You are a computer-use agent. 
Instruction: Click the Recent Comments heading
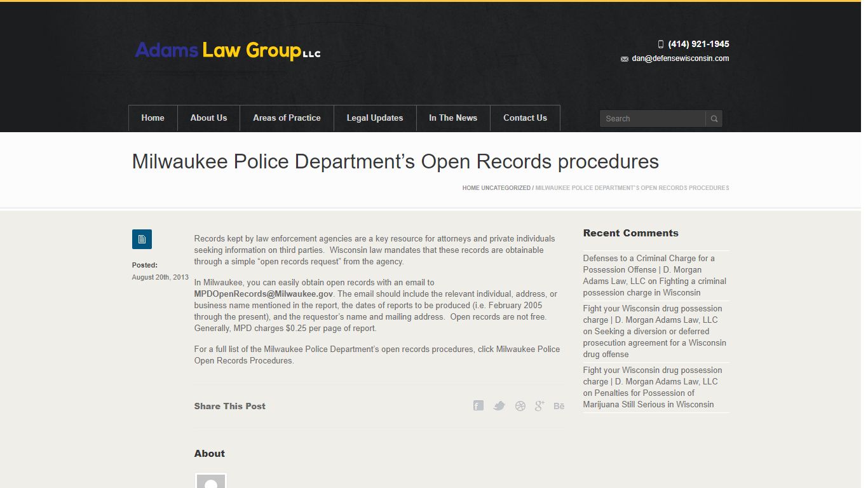[x=631, y=233]
